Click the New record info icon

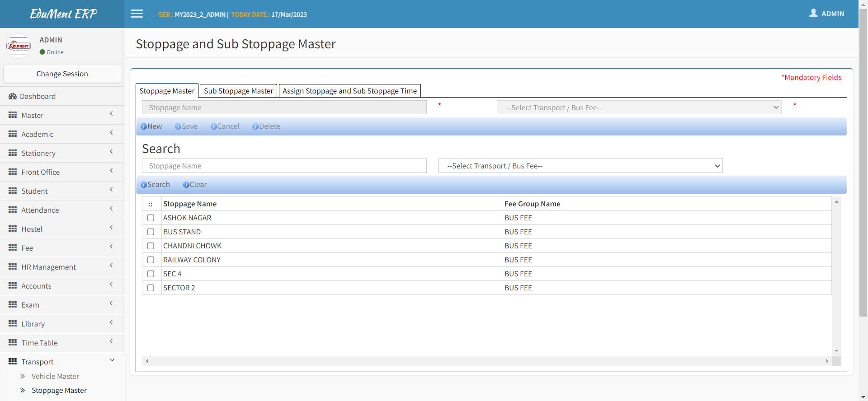pos(143,127)
